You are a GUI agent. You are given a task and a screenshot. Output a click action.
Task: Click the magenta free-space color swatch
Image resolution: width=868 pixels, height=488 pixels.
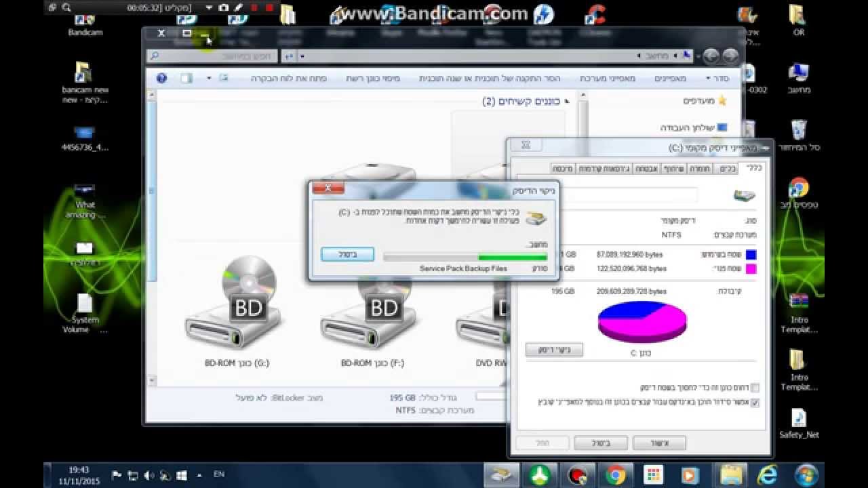point(751,269)
